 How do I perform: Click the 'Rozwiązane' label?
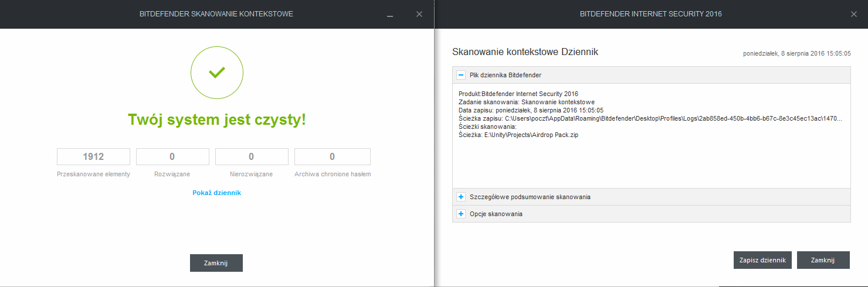click(172, 174)
